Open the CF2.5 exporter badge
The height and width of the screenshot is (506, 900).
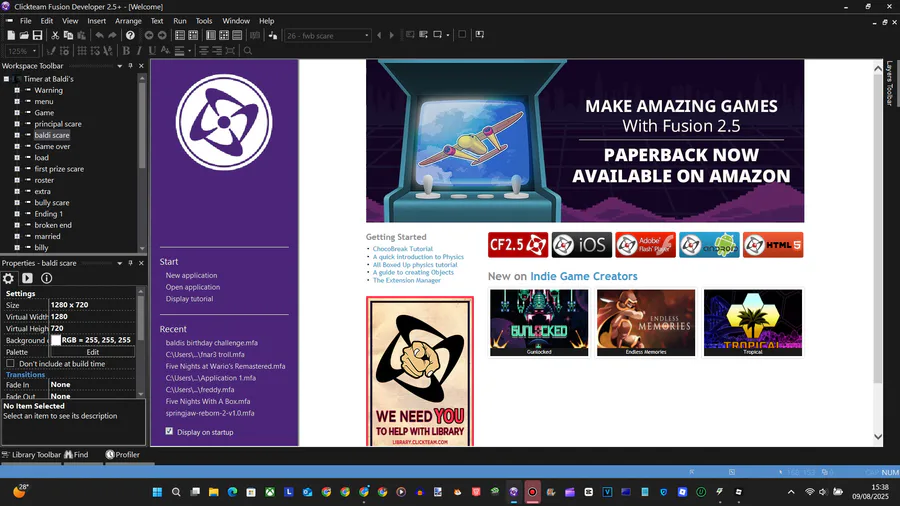click(x=518, y=245)
